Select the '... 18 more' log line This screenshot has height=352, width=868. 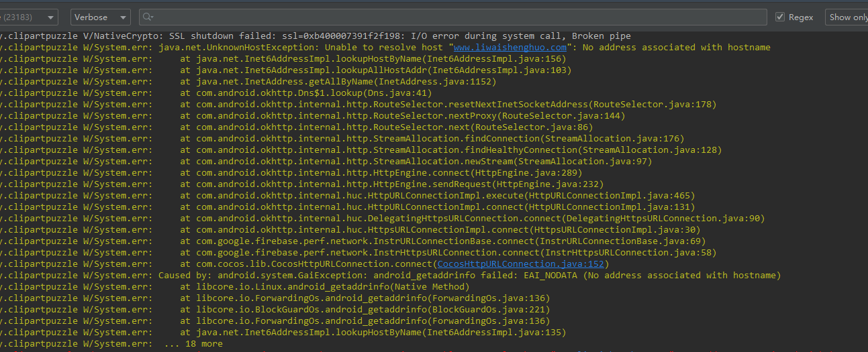[111, 344]
